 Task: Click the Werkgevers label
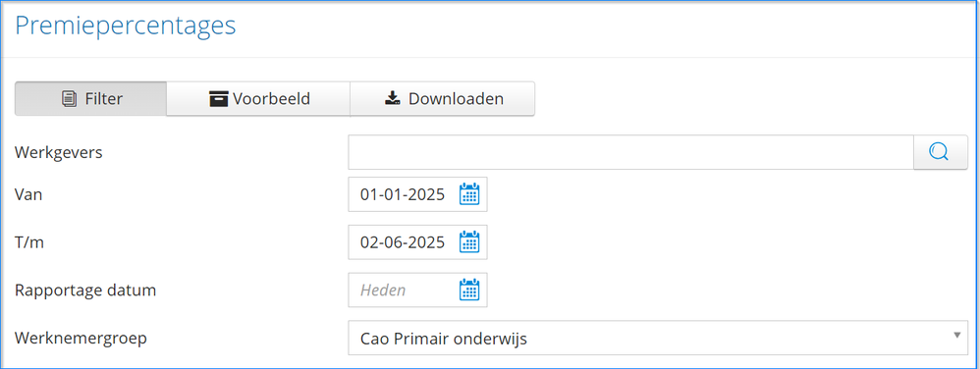59,152
